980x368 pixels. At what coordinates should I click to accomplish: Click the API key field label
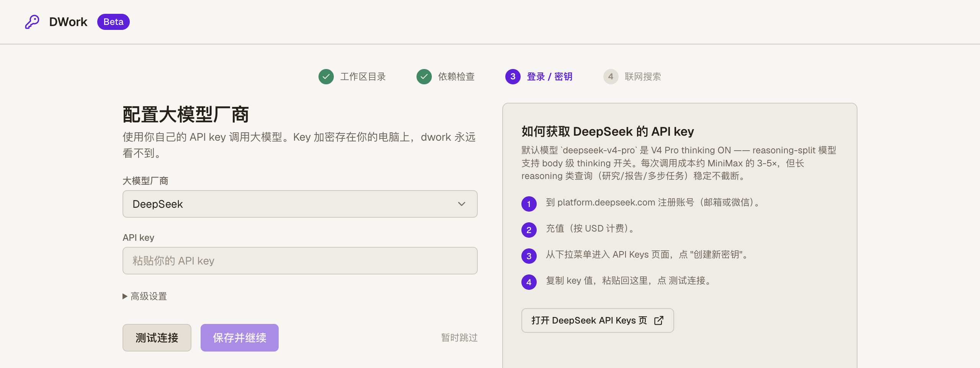pyautogui.click(x=139, y=238)
